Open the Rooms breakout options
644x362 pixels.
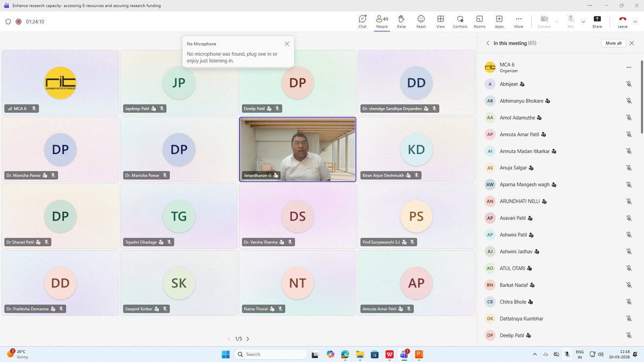click(x=479, y=21)
